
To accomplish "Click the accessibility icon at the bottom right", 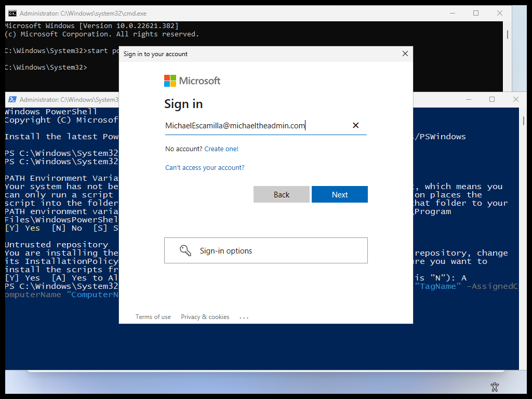I will coord(495,387).
